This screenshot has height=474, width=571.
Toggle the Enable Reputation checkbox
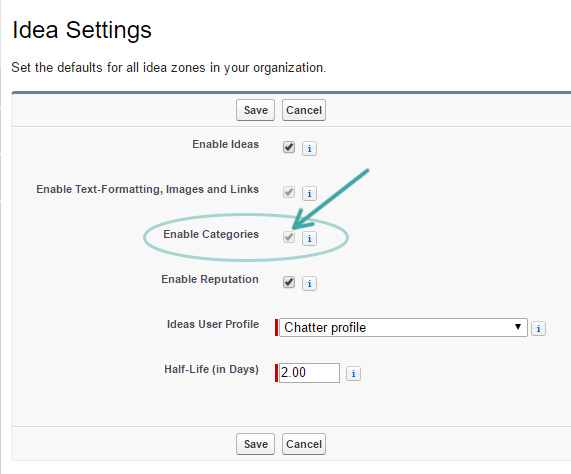(289, 282)
